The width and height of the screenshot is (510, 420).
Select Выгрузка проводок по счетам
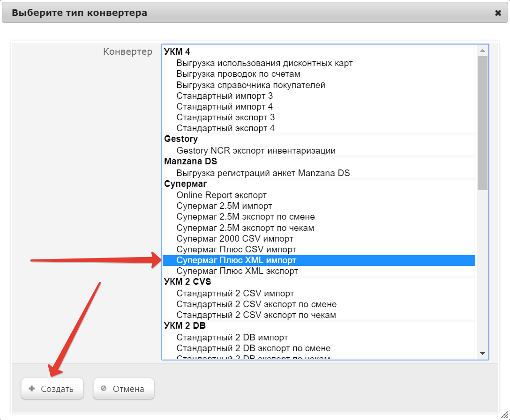pyautogui.click(x=238, y=74)
